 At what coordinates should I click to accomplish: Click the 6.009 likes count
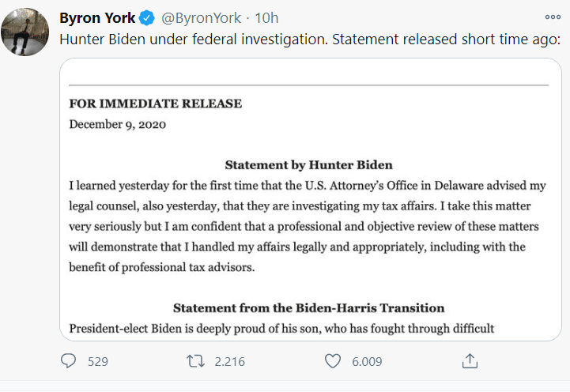[x=367, y=362]
